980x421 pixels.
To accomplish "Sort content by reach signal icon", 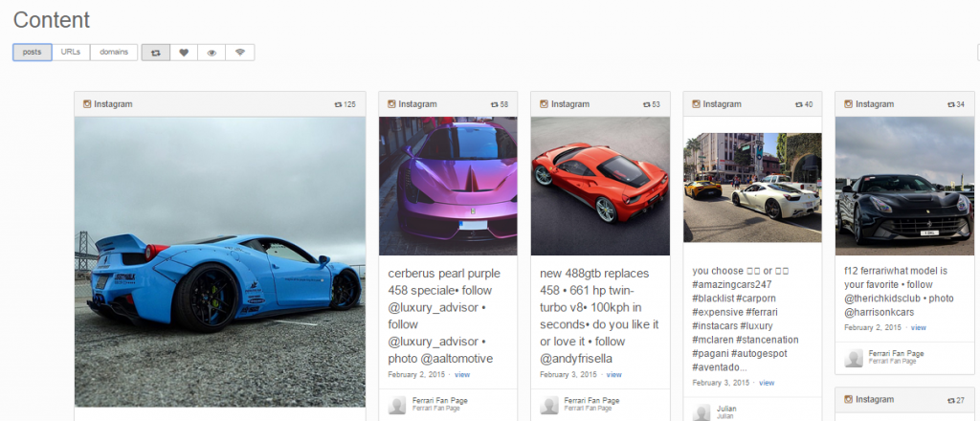I will (239, 53).
